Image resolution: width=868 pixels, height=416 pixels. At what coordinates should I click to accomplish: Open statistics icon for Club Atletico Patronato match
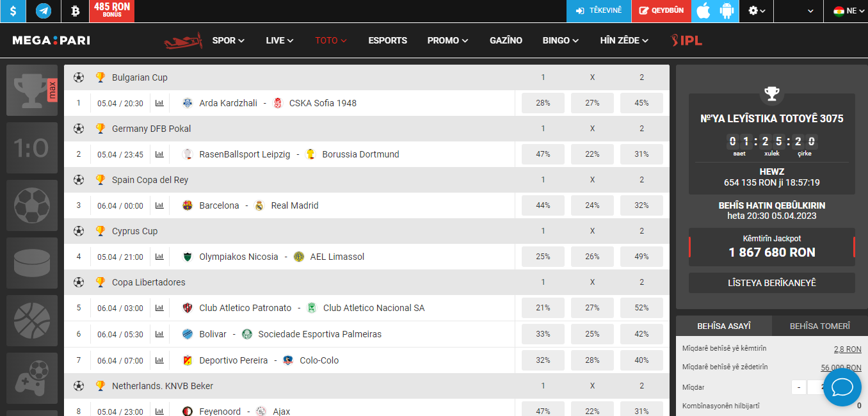click(x=159, y=308)
